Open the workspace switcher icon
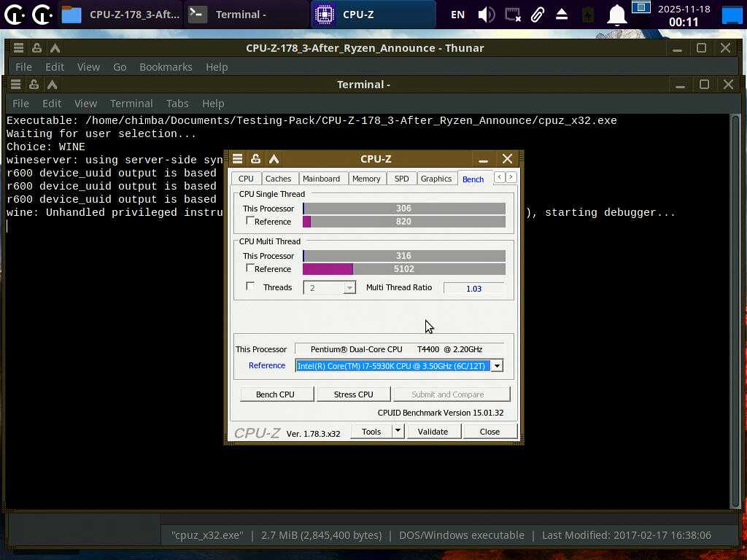 tap(640, 7)
